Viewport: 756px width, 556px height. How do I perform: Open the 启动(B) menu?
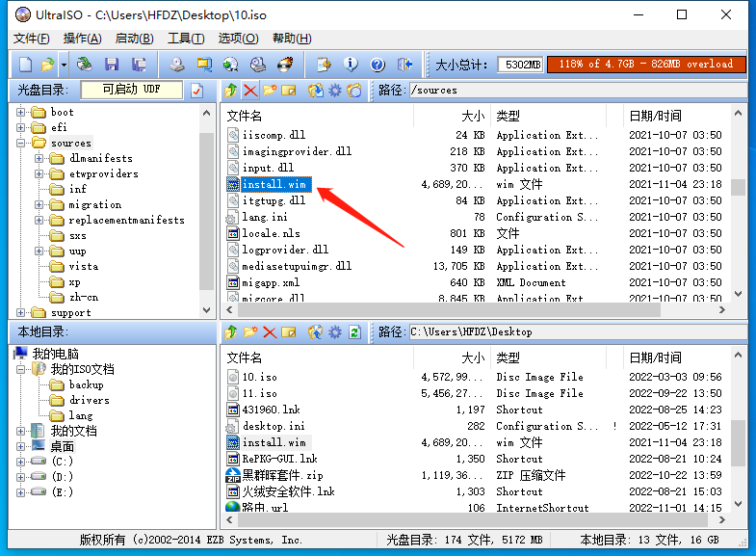click(135, 39)
